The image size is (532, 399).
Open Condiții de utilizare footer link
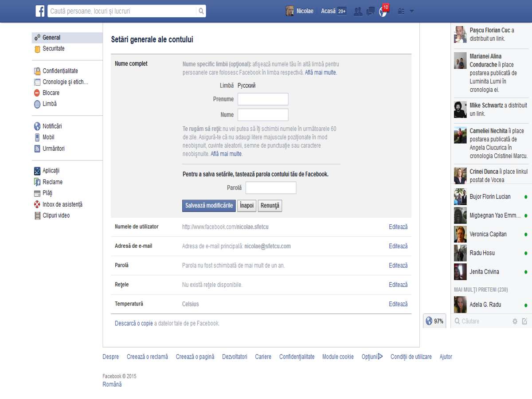[x=411, y=357]
